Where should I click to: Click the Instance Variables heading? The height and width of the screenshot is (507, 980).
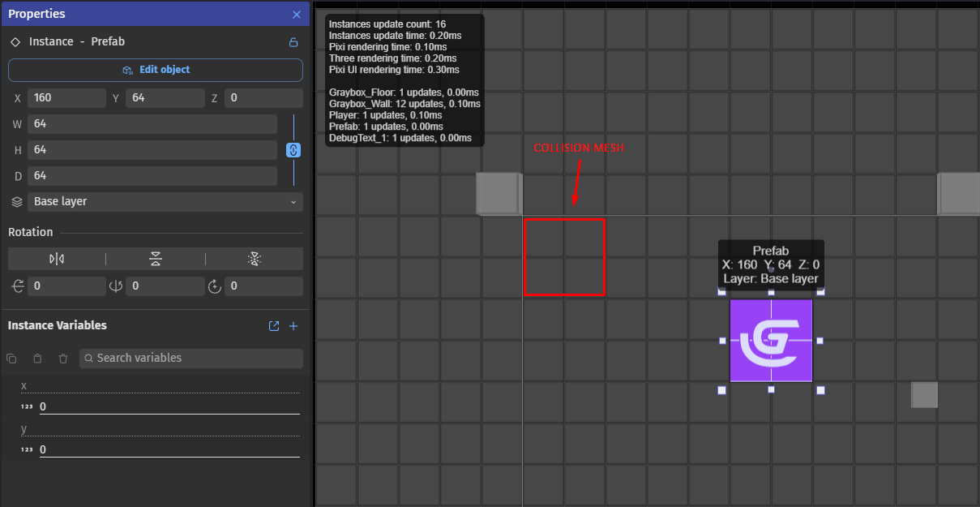click(58, 325)
